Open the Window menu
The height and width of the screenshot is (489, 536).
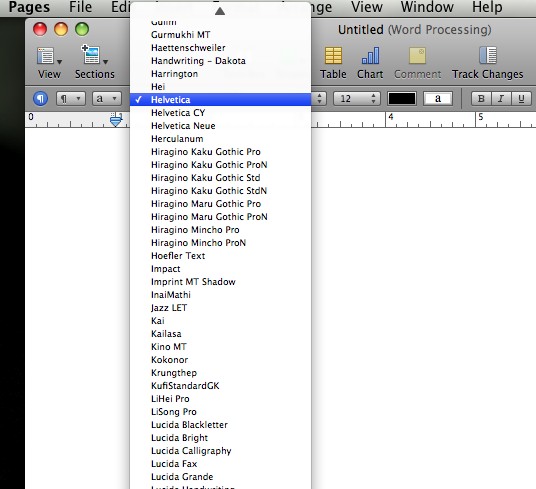(x=427, y=7)
